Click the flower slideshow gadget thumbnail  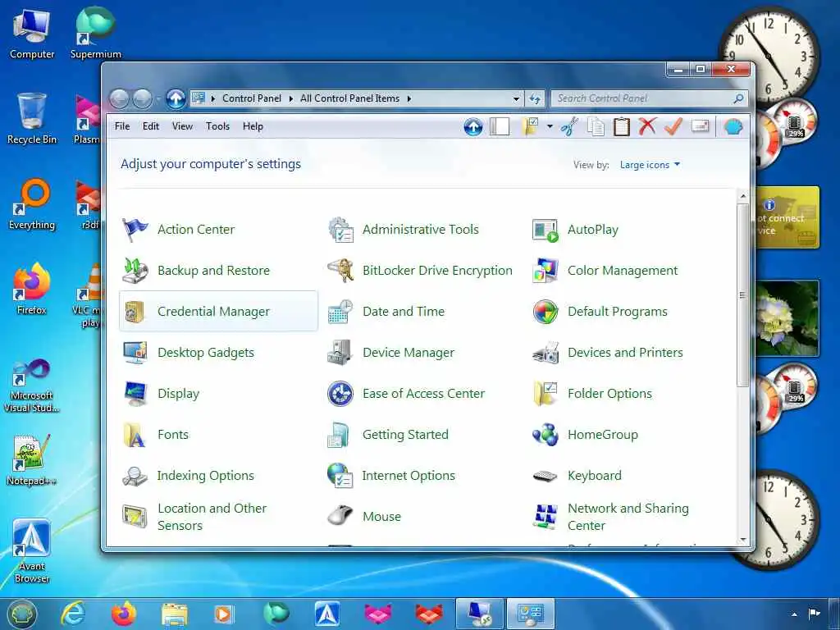coord(787,318)
